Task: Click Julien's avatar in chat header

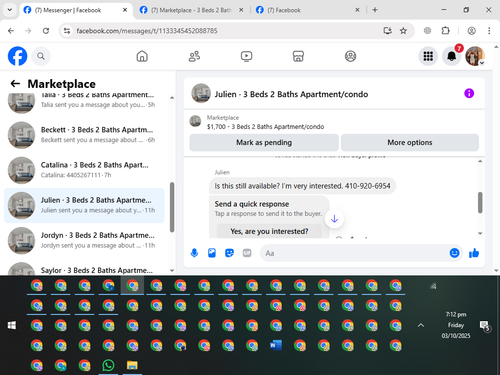Action: click(x=201, y=93)
